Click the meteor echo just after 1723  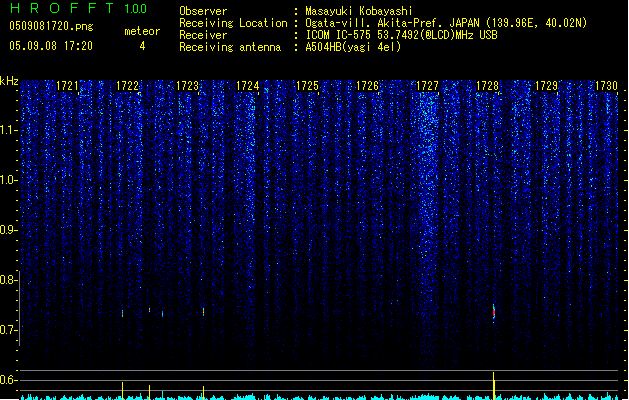[x=203, y=312]
